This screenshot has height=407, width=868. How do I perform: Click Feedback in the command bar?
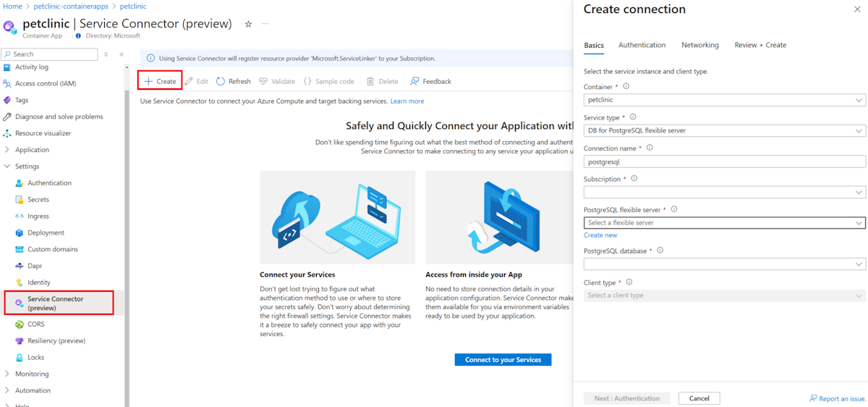coord(430,81)
